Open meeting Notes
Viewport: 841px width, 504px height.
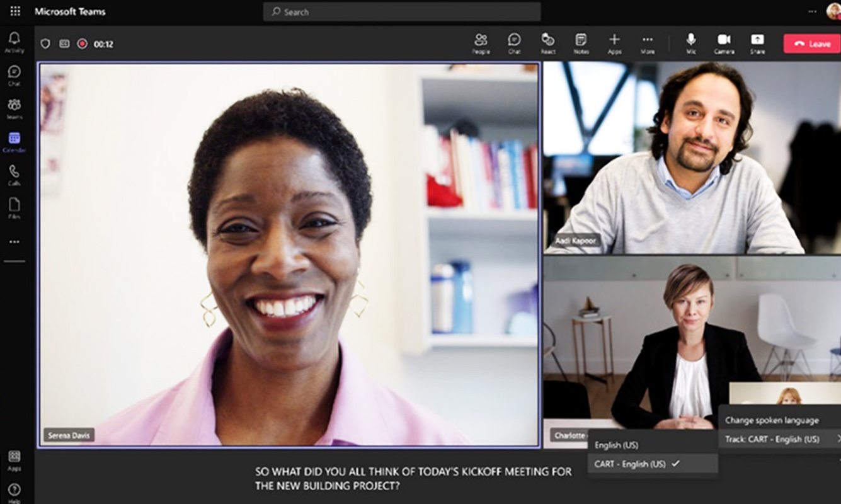click(x=581, y=43)
